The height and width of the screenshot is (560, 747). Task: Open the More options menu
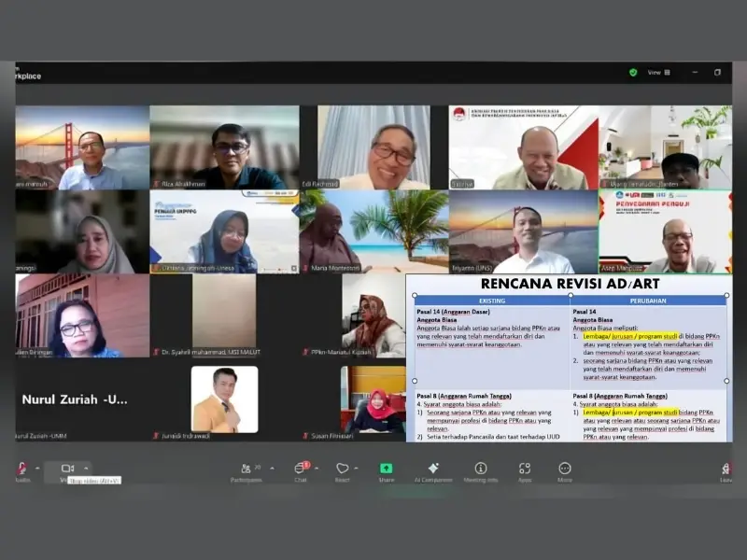pos(565,470)
